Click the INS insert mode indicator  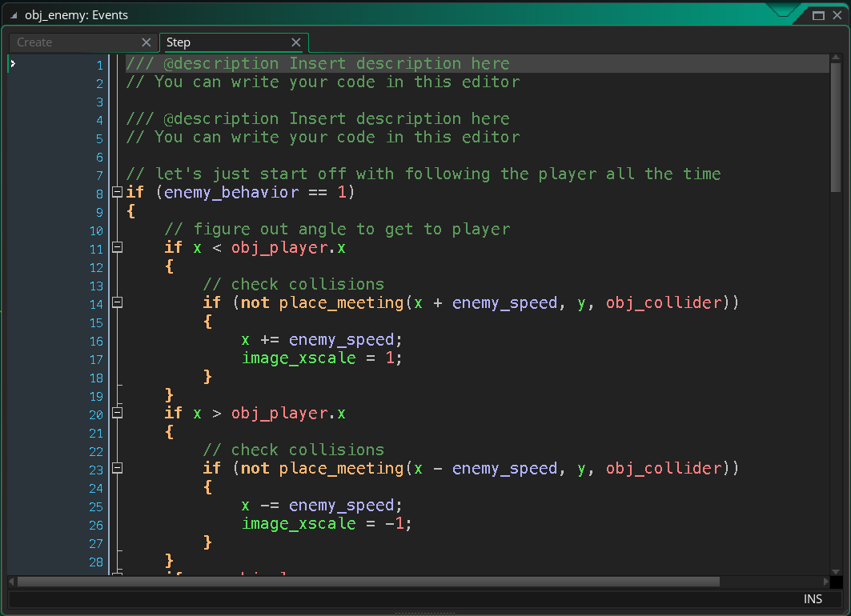813,598
